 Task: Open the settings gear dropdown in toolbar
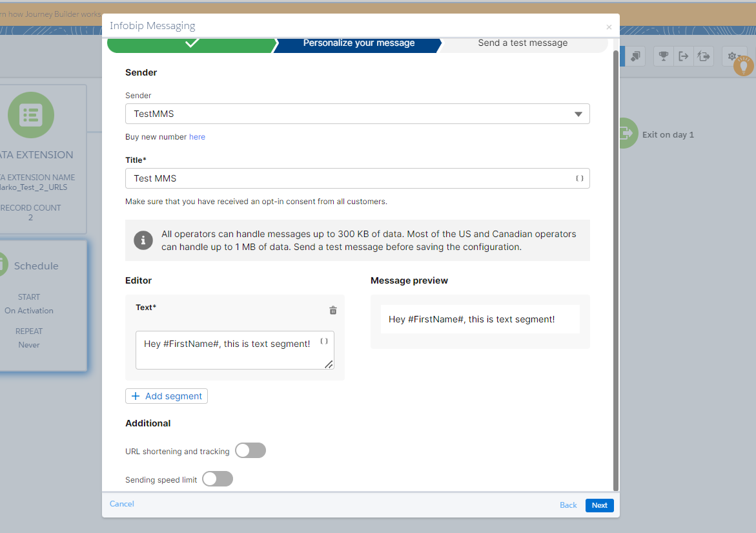click(x=734, y=56)
